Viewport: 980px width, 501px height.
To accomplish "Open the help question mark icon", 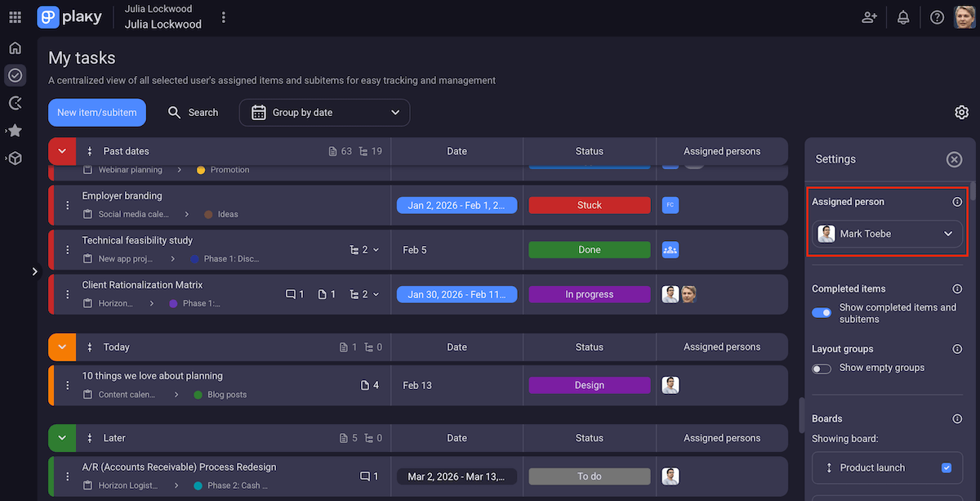I will (937, 17).
